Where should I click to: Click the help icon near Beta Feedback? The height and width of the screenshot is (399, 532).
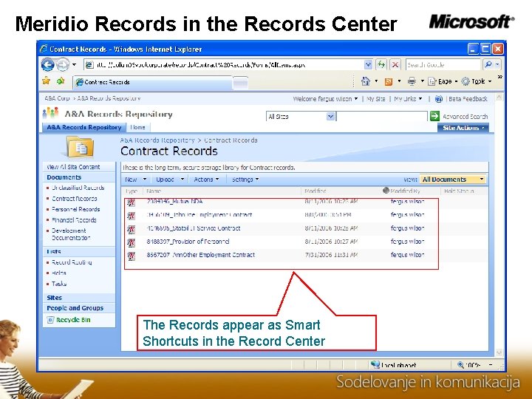(x=439, y=99)
